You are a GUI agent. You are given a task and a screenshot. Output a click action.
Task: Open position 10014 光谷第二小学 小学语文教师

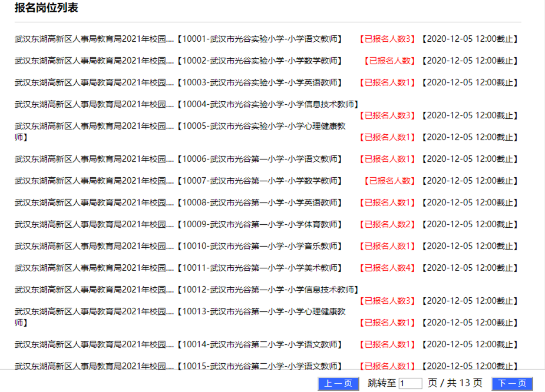tap(260, 344)
